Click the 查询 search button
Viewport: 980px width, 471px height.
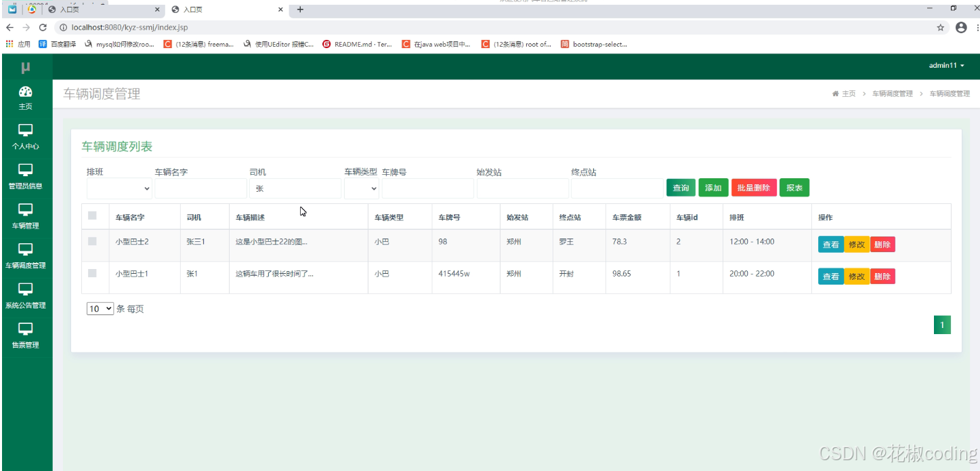tap(681, 188)
